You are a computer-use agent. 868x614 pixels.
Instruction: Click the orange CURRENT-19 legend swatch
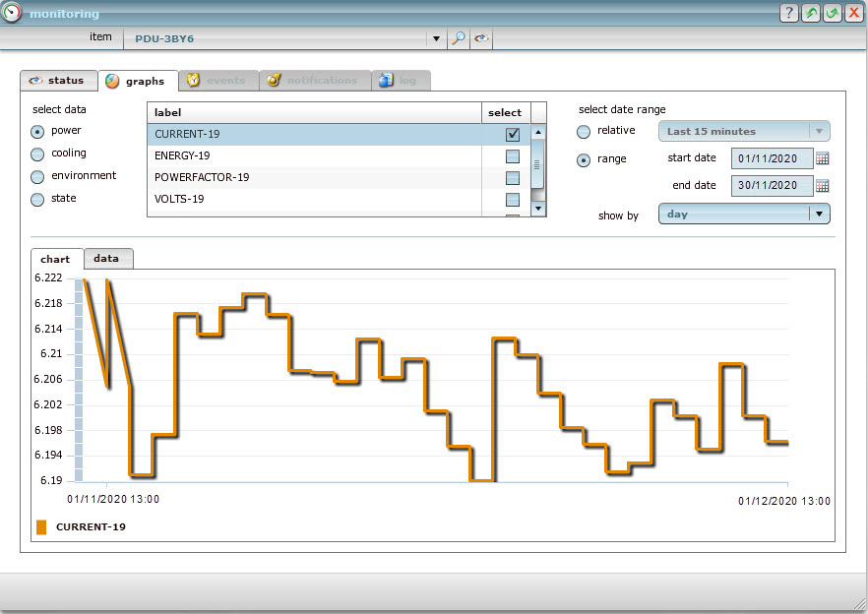coord(41,527)
